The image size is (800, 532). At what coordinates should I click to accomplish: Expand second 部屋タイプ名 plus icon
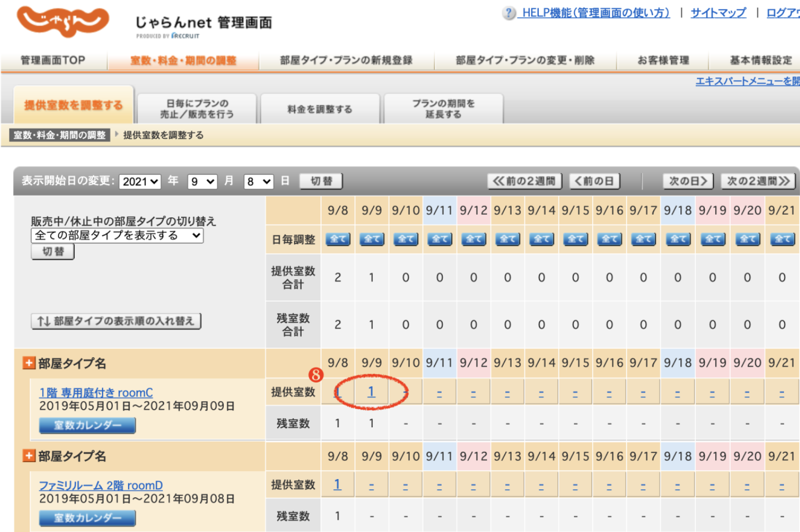click(x=29, y=456)
